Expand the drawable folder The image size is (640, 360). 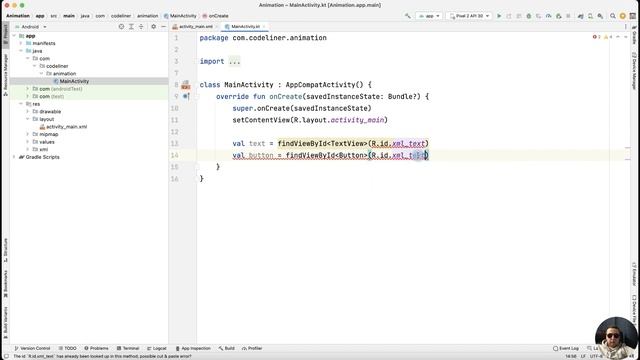28,111
